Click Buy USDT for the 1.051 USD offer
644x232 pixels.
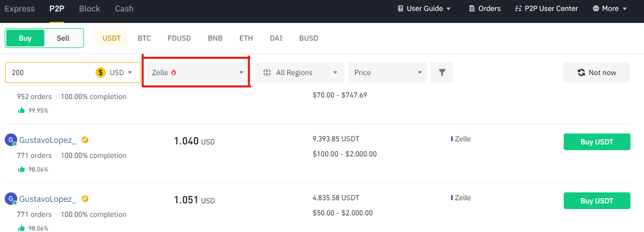[x=597, y=201]
